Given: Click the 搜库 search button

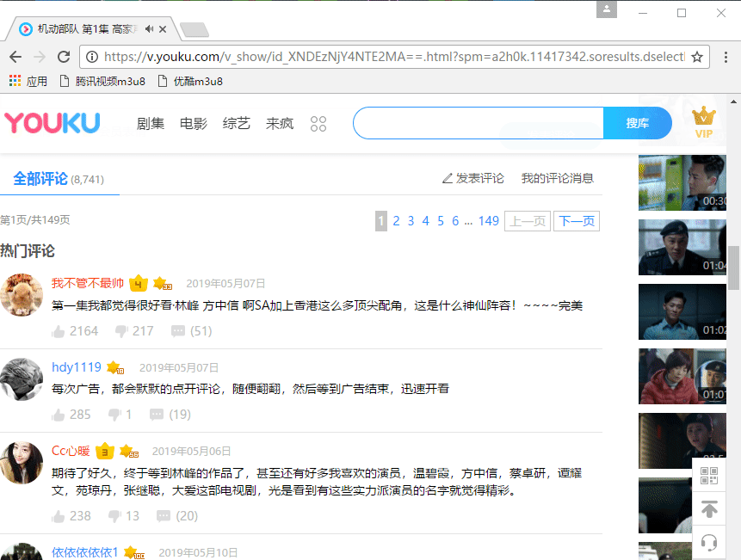Looking at the screenshot, I should [x=637, y=123].
